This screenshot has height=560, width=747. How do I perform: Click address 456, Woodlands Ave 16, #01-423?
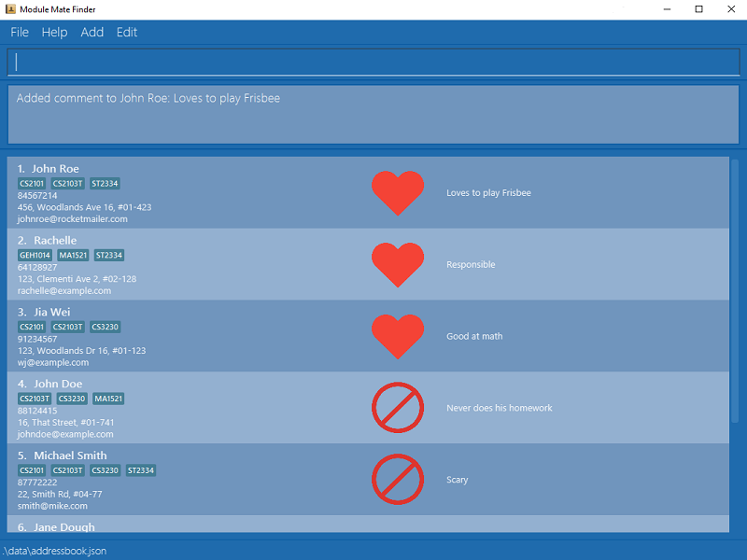(x=84, y=207)
